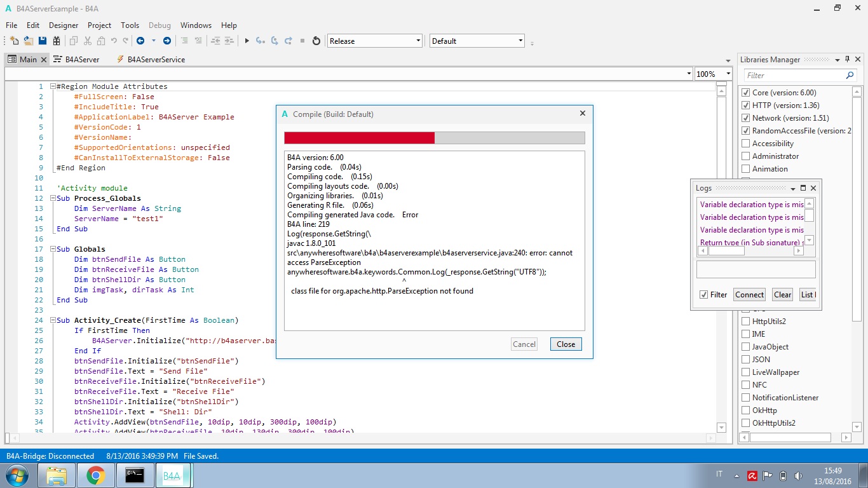Viewport: 868px width, 488px height.
Task: Click the Logs horizontal scrollbar thumb
Action: pyautogui.click(x=726, y=251)
